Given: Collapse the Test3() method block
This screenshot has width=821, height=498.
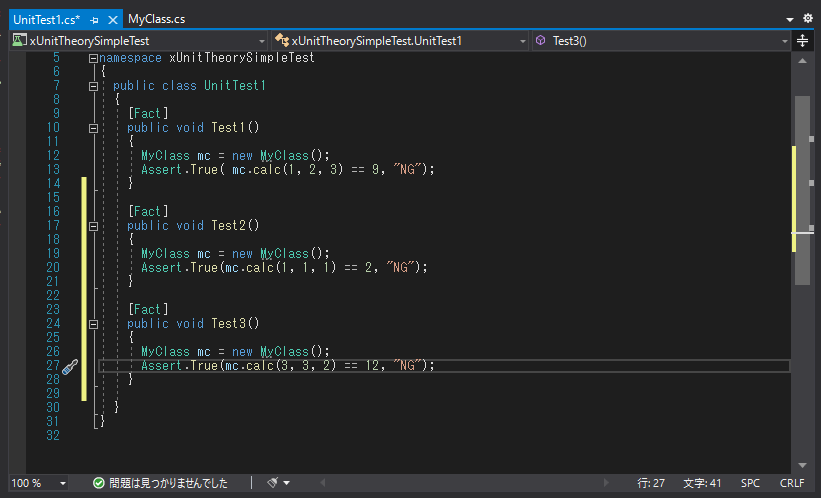Looking at the screenshot, I should [x=93, y=324].
